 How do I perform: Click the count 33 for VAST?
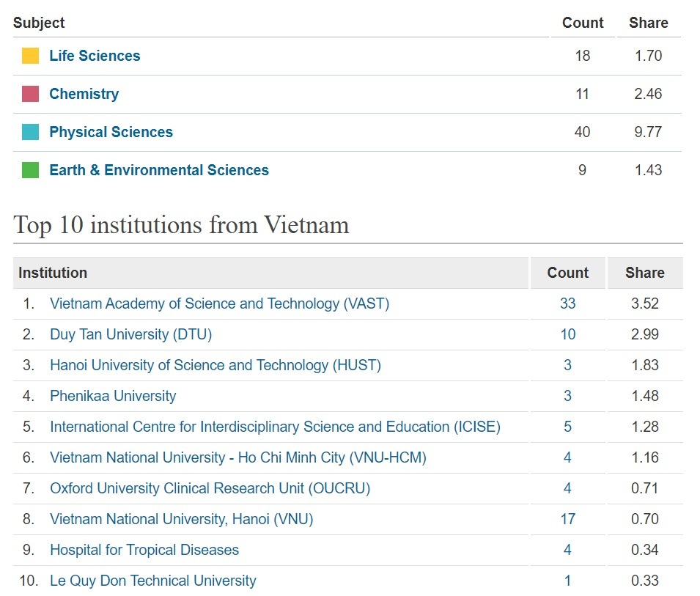[567, 303]
